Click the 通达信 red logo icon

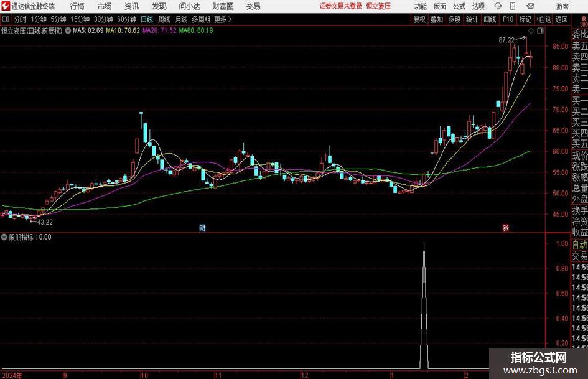(6, 6)
